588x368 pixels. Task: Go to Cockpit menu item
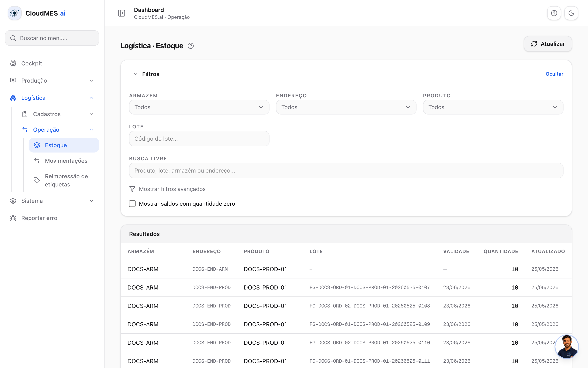tap(52, 63)
